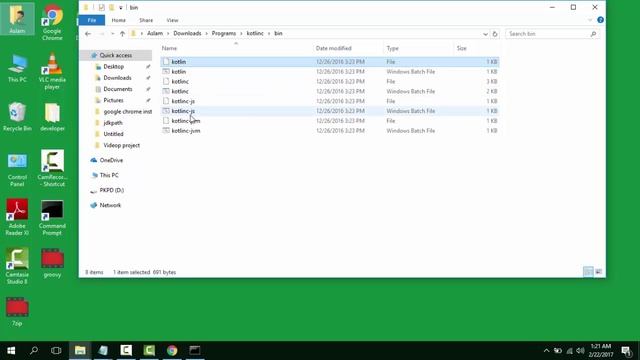Screen dimensions: 640x360
Task: Expand the ribbon chevron
Action: tap(590, 20)
